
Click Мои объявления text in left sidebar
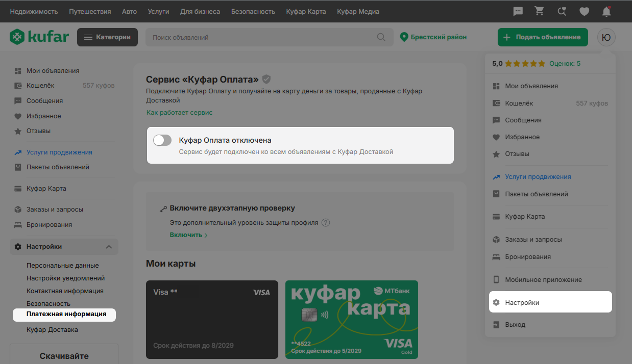(53, 71)
